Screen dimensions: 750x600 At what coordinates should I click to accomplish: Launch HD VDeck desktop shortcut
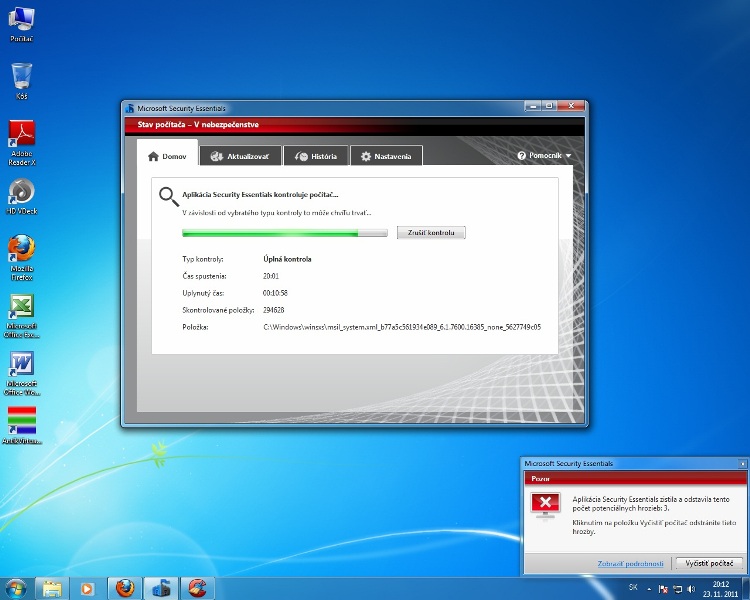22,196
